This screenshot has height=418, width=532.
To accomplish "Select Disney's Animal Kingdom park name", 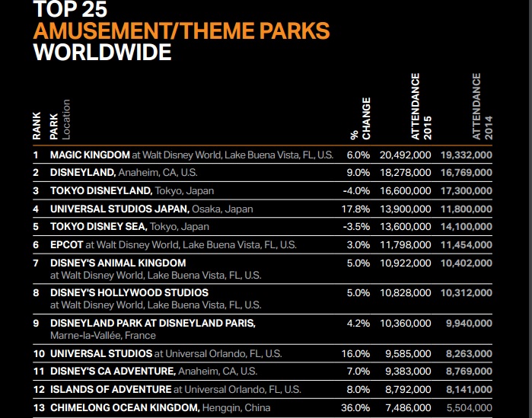I will point(117,263).
